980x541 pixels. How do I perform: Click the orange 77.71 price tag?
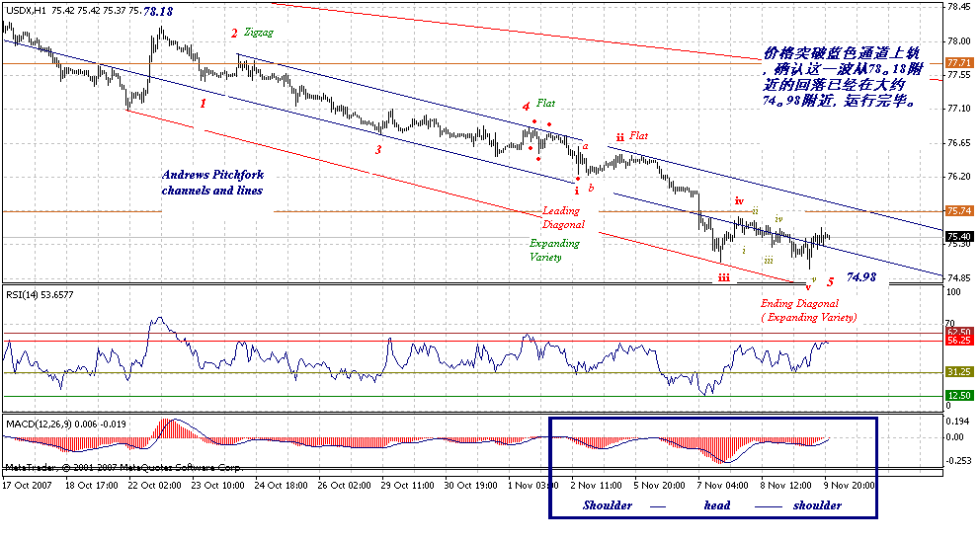click(x=958, y=63)
